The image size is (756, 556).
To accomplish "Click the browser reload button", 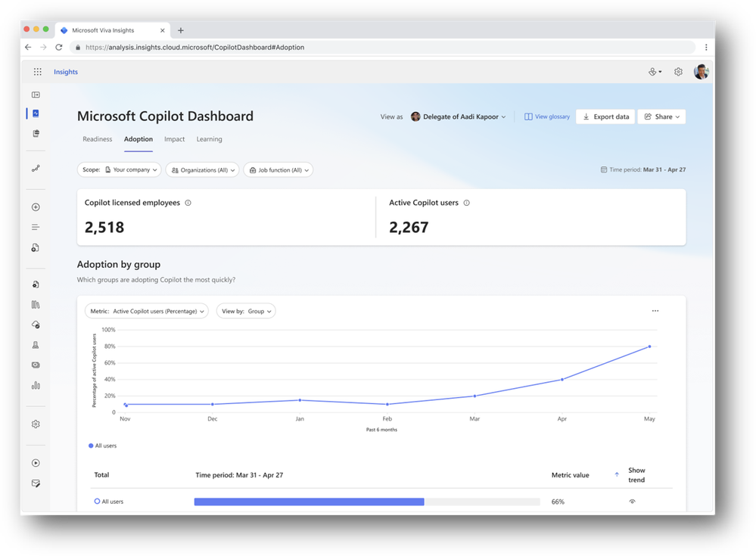I will pos(59,47).
